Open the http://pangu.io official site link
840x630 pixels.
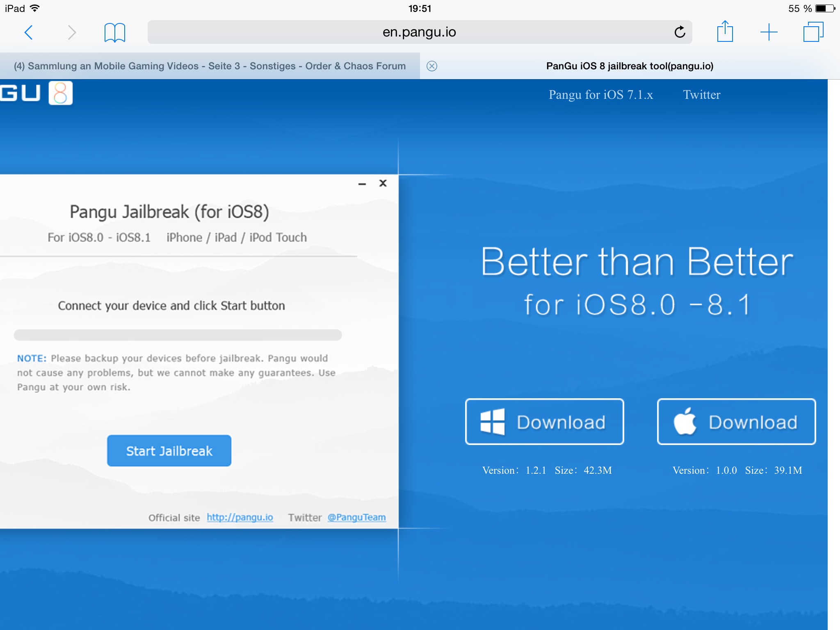click(x=240, y=517)
